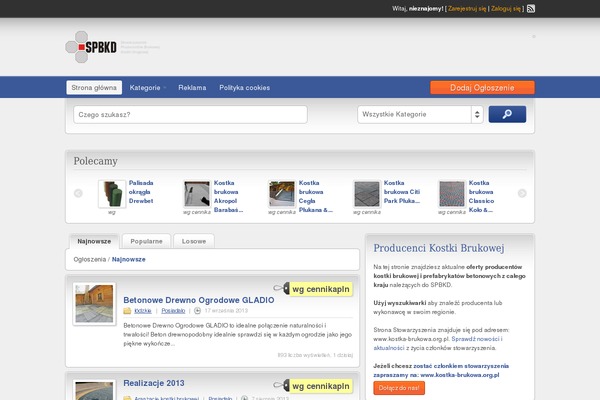Focus the Czego szukasz? search field

point(190,114)
